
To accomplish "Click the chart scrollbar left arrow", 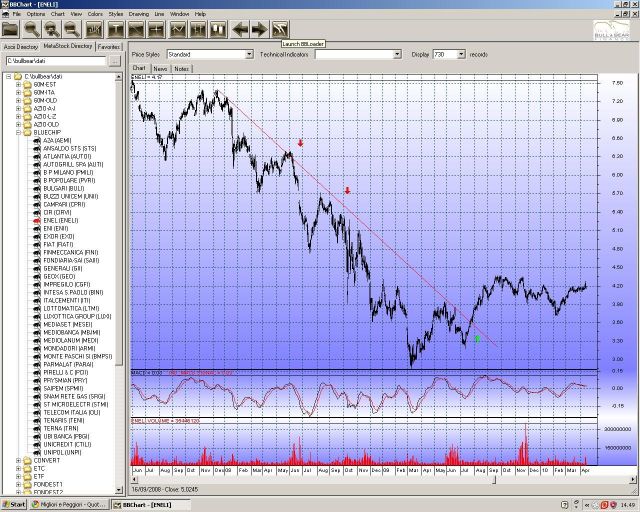I will click(x=134, y=480).
